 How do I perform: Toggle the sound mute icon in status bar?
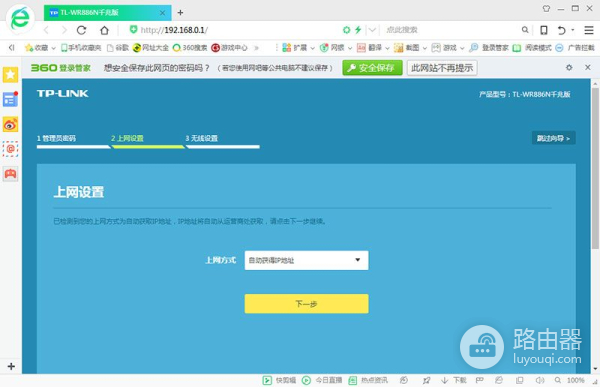coord(540,380)
